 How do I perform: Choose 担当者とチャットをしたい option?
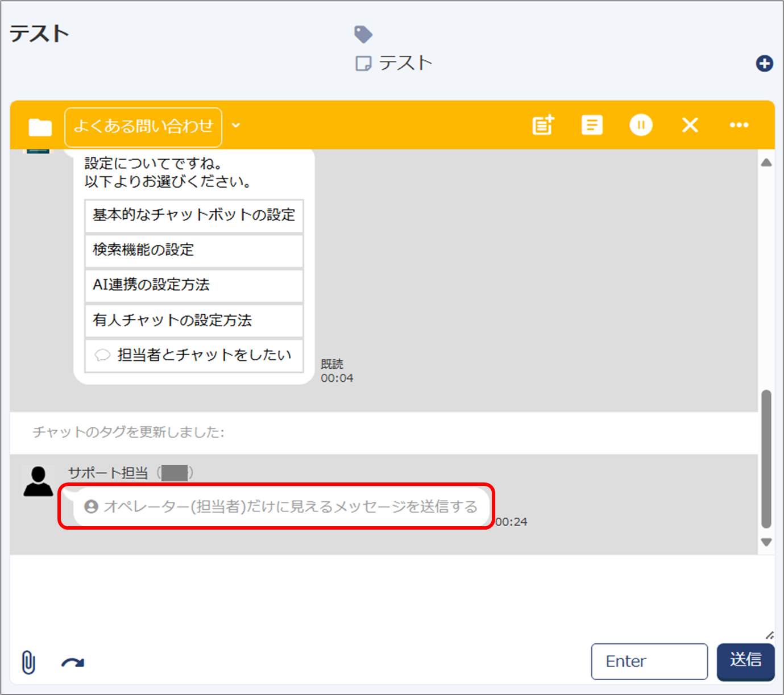pos(194,356)
